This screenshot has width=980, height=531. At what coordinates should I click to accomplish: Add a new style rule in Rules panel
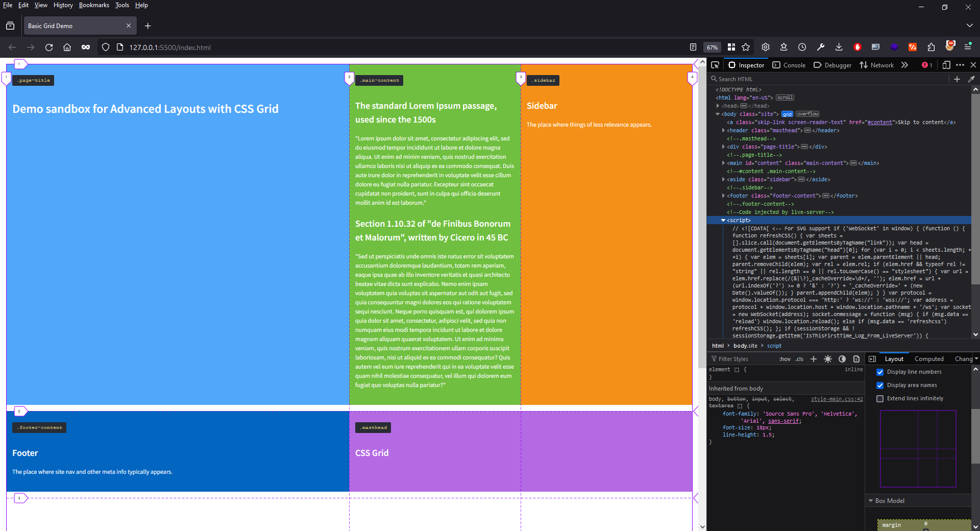814,359
